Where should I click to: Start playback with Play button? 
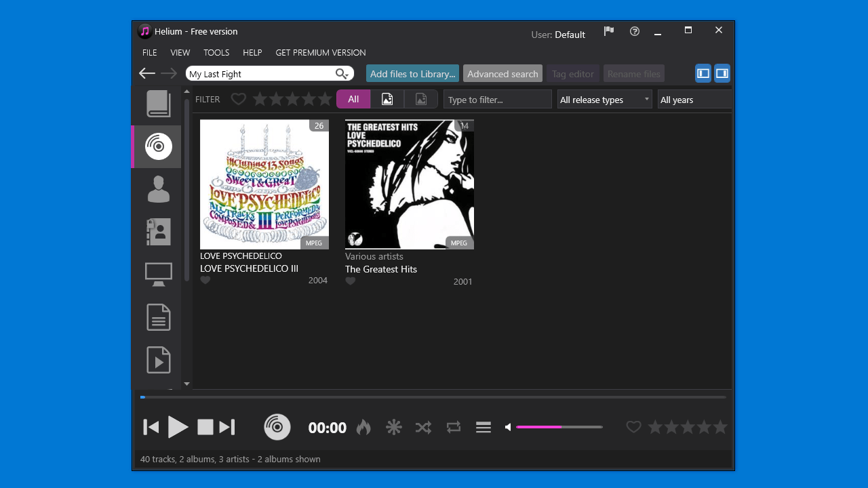pyautogui.click(x=178, y=427)
